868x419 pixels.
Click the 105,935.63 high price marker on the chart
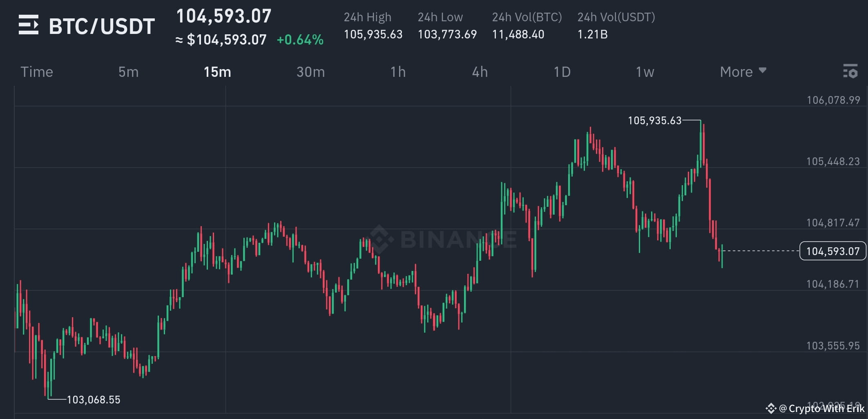coord(655,121)
